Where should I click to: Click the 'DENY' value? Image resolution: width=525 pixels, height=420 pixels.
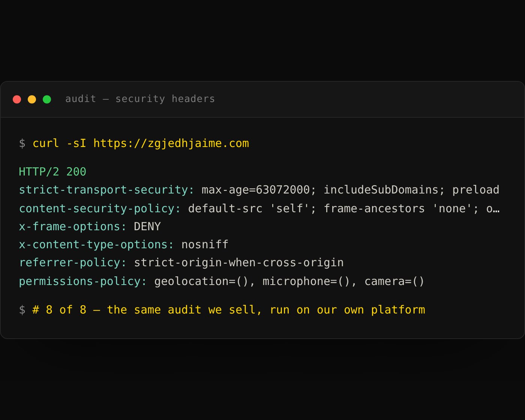(147, 226)
